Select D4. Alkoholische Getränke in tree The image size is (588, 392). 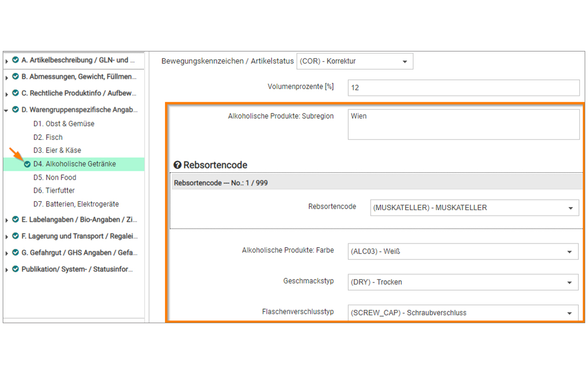[x=74, y=164]
